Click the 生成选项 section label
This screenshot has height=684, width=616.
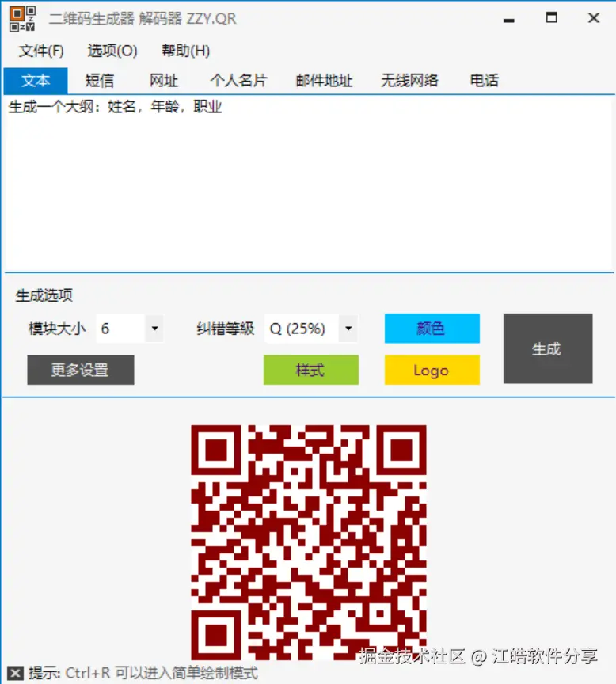[x=44, y=296]
